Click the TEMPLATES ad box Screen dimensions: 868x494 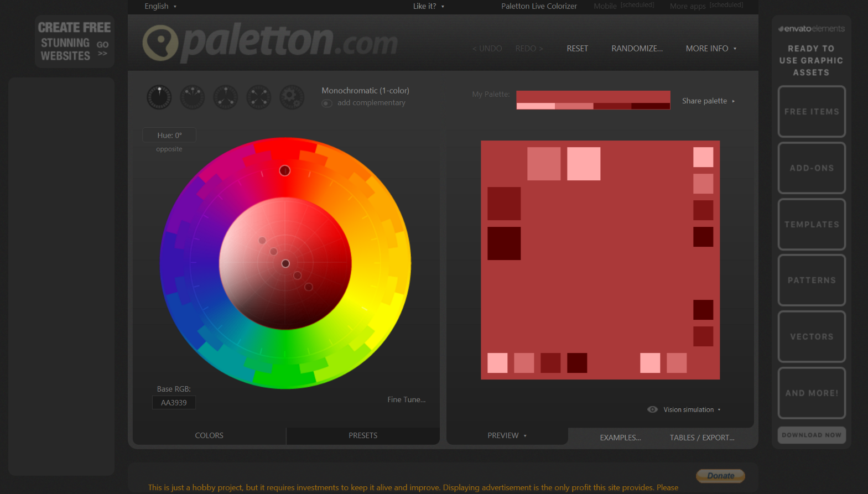click(x=812, y=224)
